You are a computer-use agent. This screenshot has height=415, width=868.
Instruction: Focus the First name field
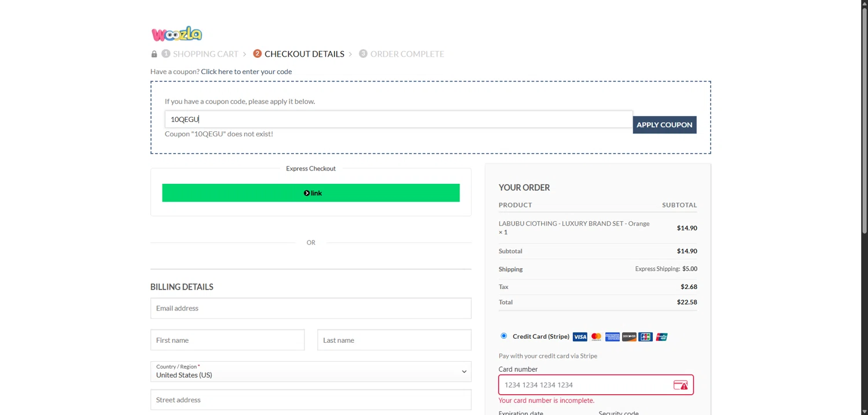pos(227,340)
